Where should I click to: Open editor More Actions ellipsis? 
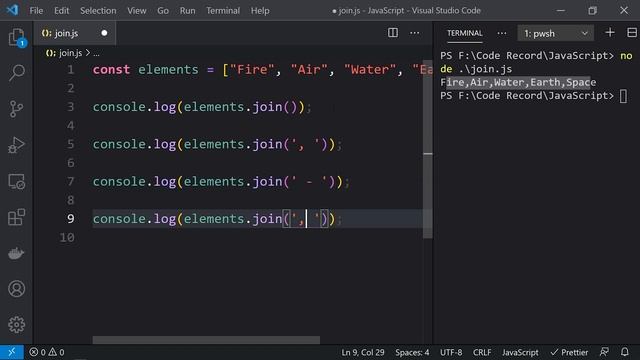(x=414, y=33)
